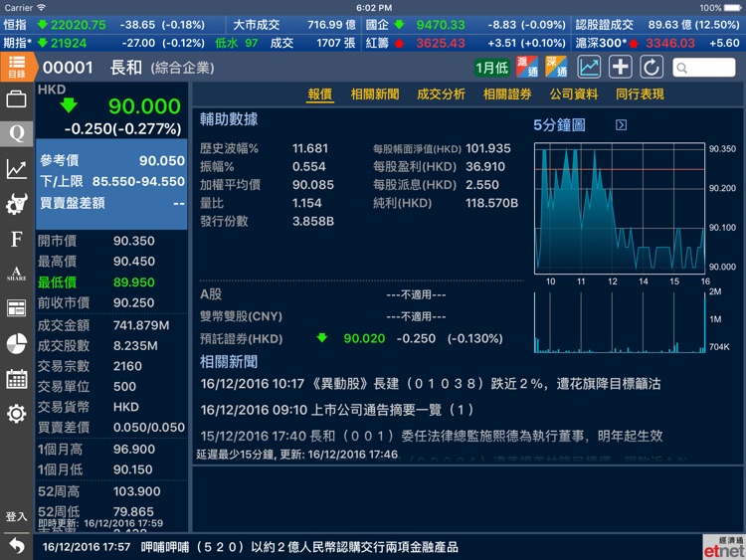Tap the 滬深300 value 3346.03
Viewport: 746px width, 560px height.
[669, 43]
